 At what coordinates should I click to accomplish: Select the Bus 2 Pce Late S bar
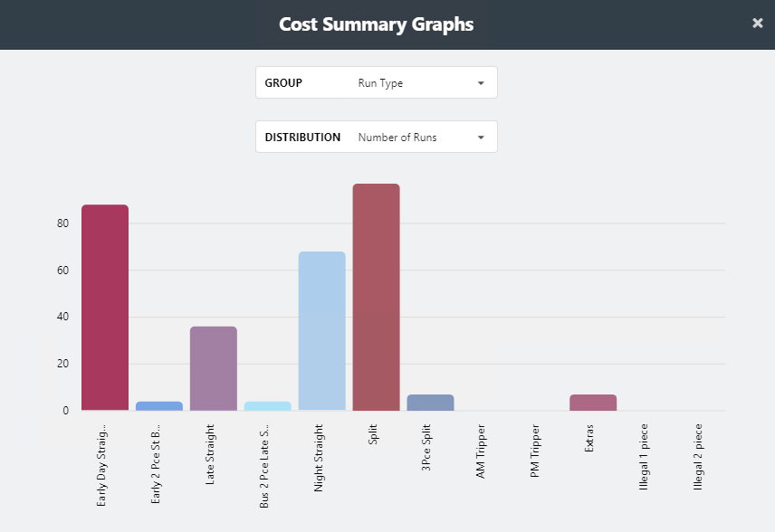tap(266, 405)
